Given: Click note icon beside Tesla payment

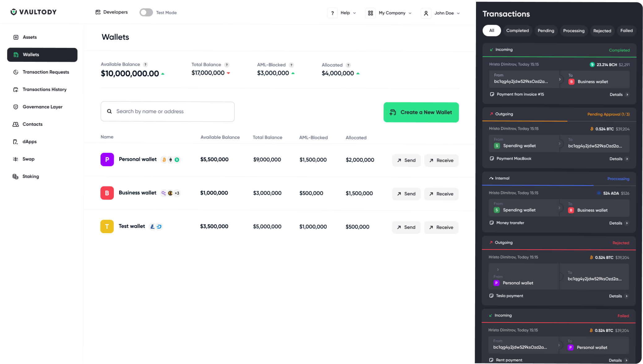Looking at the screenshot, I should click(x=491, y=296).
